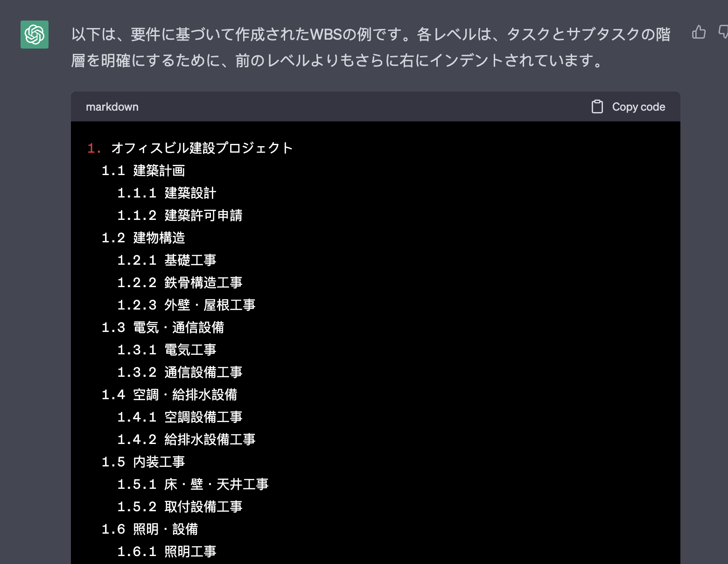Viewport: 728px width, 564px height.
Task: Select the 1.2.1 基礎工事 line
Action: point(166,260)
